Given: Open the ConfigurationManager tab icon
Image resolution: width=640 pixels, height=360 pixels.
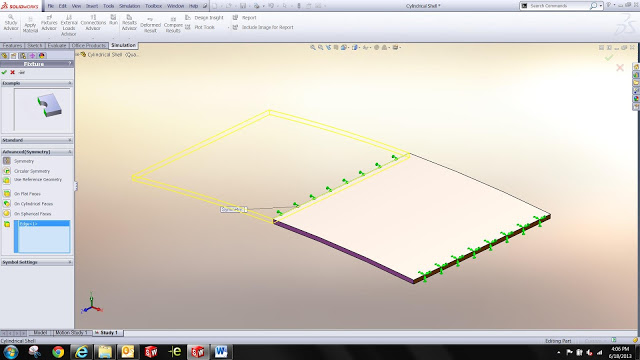Looking at the screenshot, I should tap(23, 56).
